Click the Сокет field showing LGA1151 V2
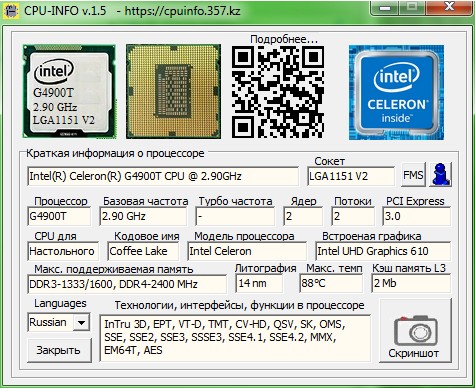475x389 pixels. pos(351,176)
